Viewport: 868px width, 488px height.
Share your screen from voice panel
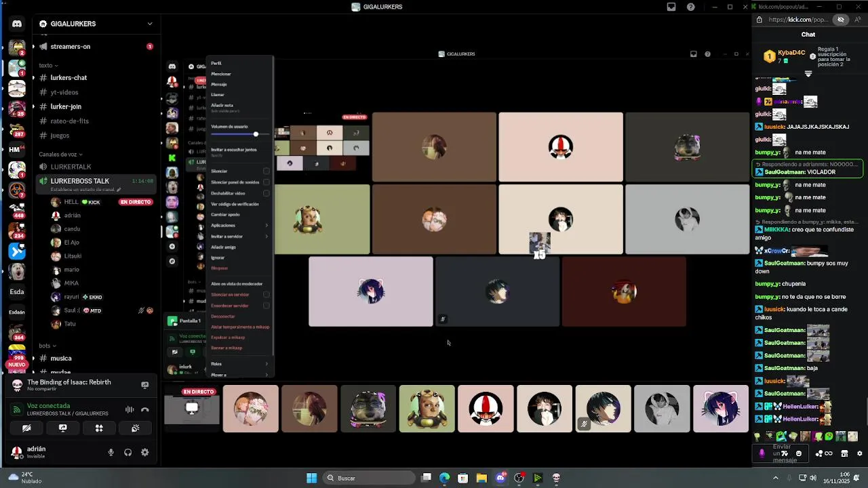click(62, 428)
